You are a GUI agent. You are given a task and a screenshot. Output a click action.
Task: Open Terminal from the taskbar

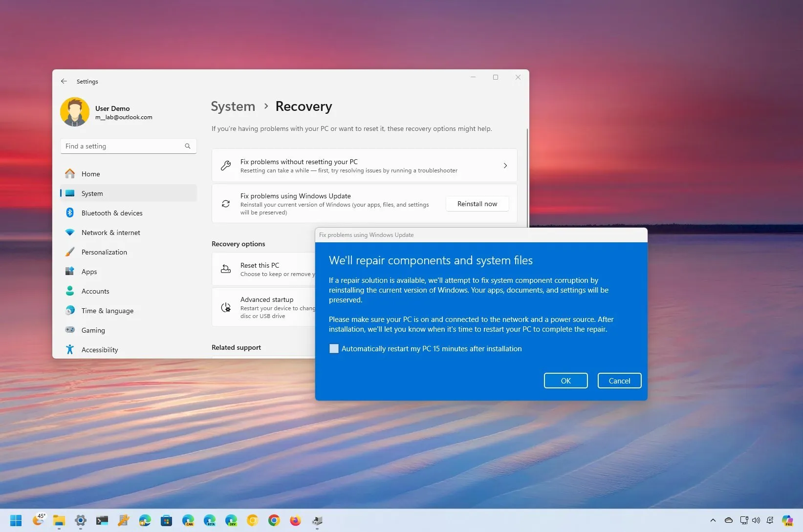point(102,521)
